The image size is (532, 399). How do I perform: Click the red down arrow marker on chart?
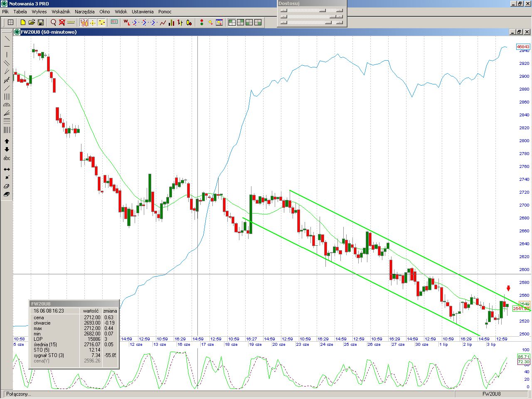tap(508, 288)
